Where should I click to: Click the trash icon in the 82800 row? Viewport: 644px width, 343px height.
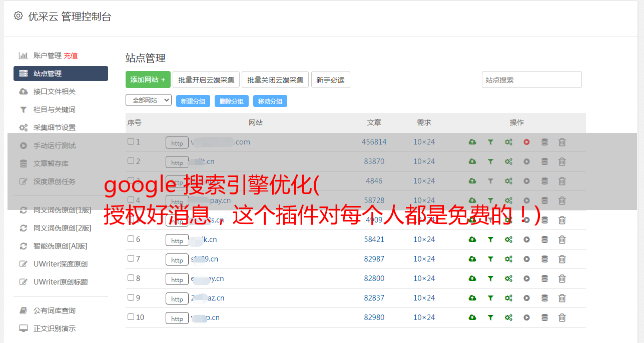point(562,278)
